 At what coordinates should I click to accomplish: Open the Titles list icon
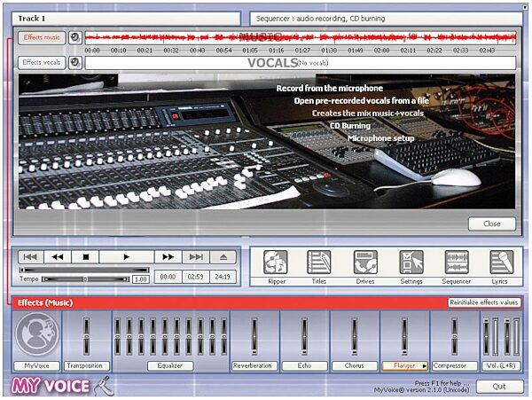point(319,262)
